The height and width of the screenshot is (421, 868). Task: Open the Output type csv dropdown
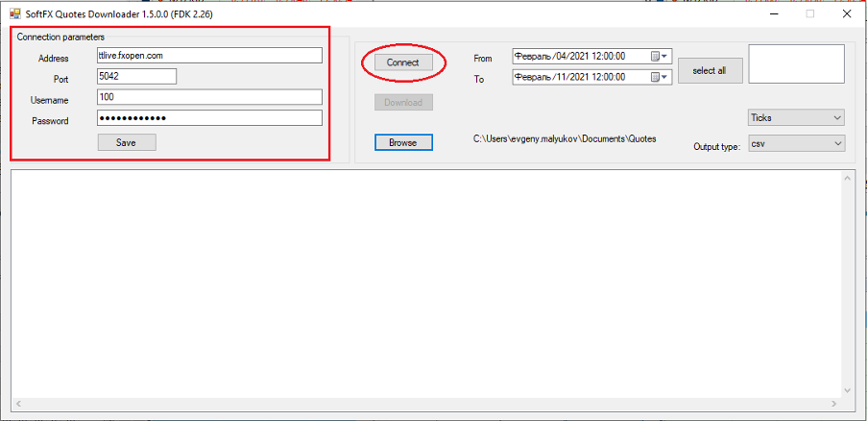pyautogui.click(x=796, y=143)
